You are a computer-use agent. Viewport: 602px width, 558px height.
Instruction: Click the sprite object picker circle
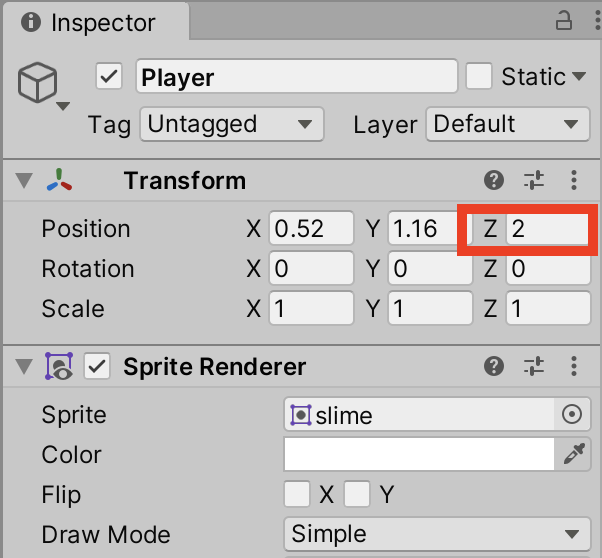coord(572,414)
